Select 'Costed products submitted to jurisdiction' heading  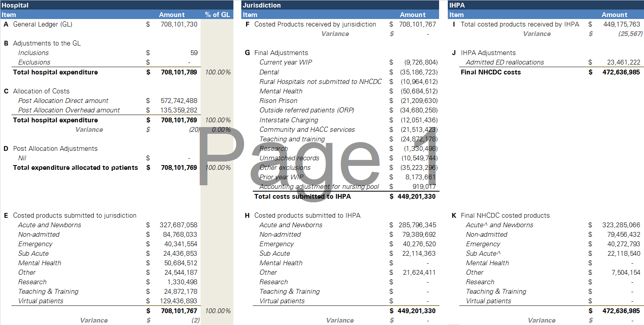point(74,215)
